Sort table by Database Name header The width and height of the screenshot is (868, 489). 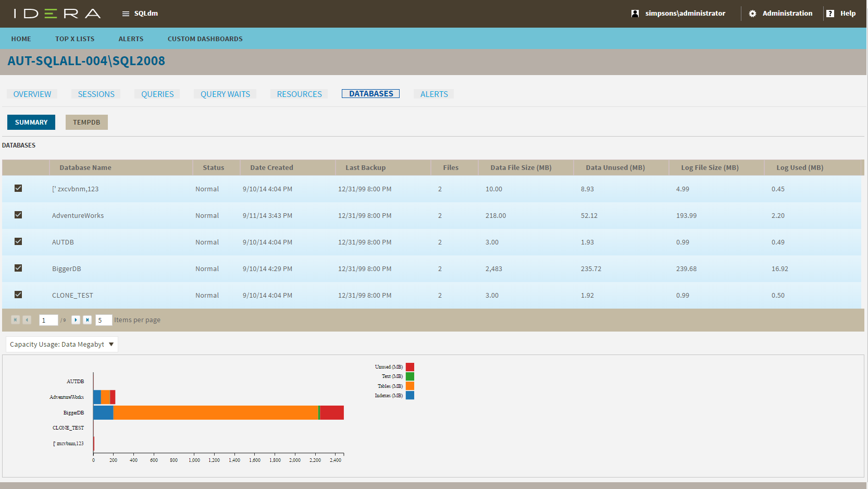85,168
